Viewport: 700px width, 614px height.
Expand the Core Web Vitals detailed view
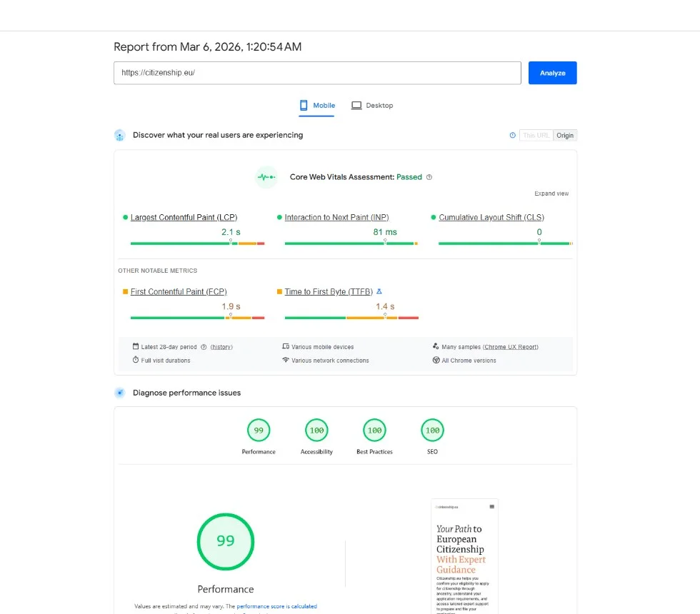coord(551,193)
